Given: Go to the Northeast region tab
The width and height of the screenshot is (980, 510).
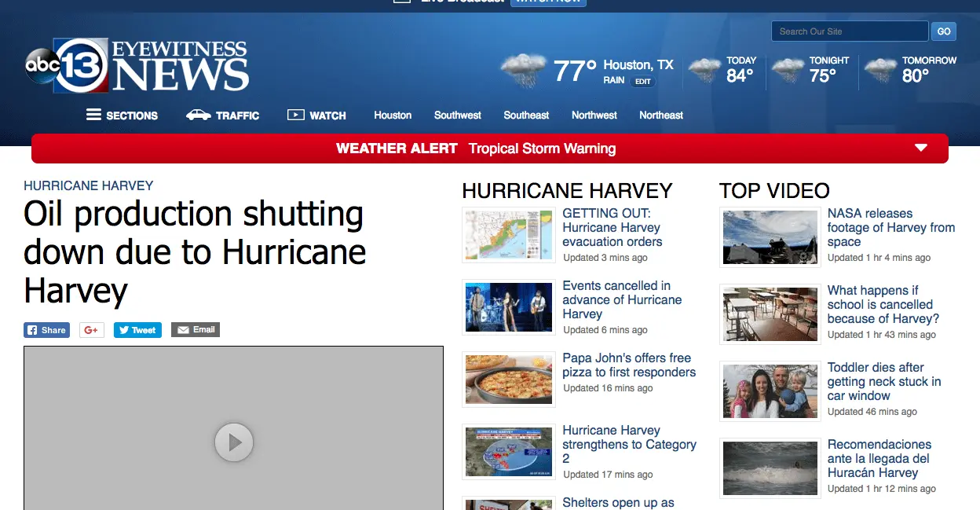Looking at the screenshot, I should coord(660,116).
